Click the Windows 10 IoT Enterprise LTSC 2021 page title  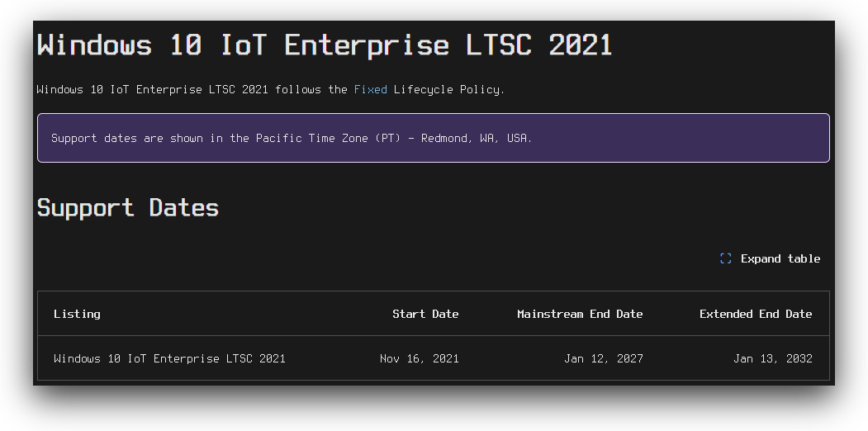pyautogui.click(x=325, y=45)
